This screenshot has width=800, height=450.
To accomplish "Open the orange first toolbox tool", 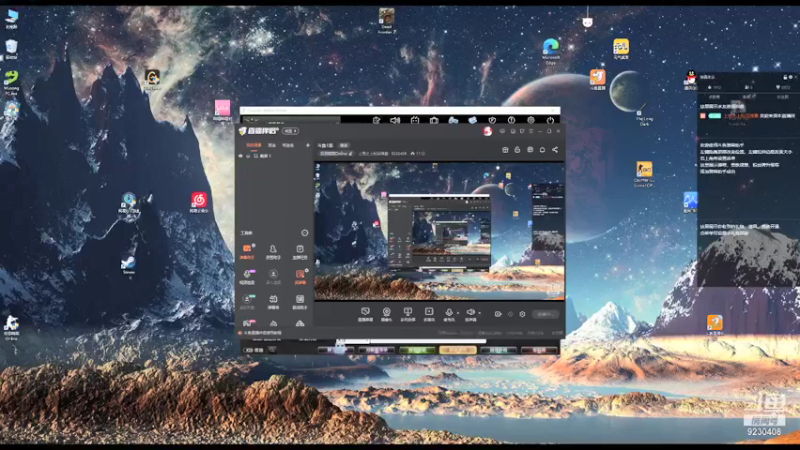I will [x=247, y=251].
